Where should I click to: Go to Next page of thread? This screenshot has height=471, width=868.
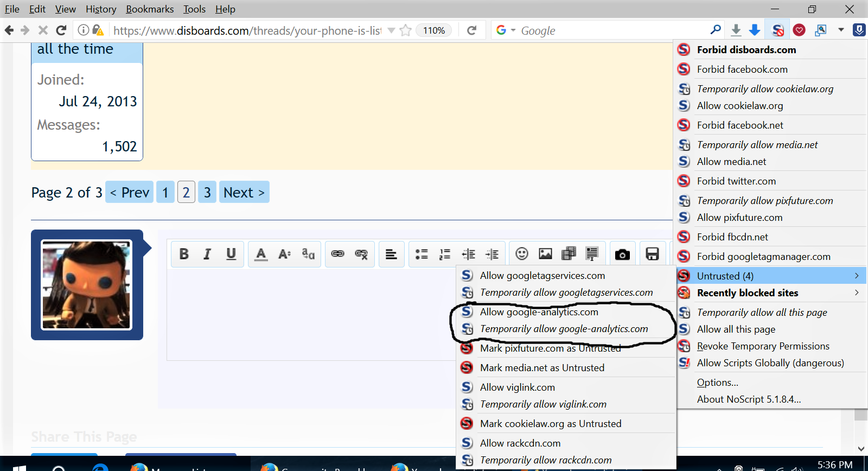244,193
